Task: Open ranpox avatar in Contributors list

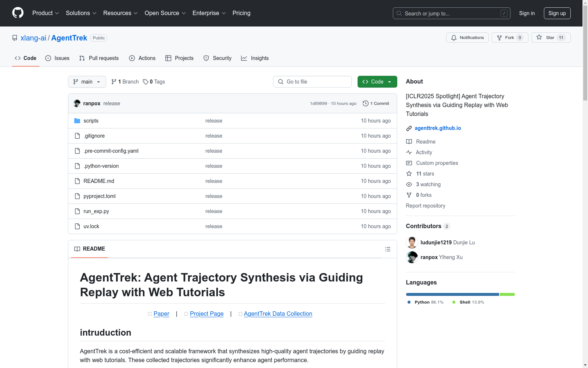Action: coord(412,257)
